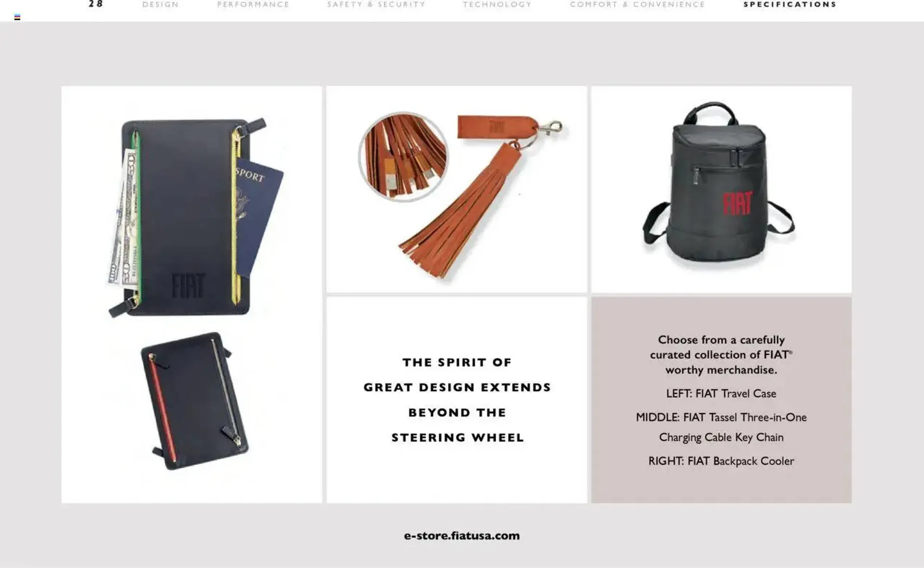Select the Comfort & Convenience tab

637,4
